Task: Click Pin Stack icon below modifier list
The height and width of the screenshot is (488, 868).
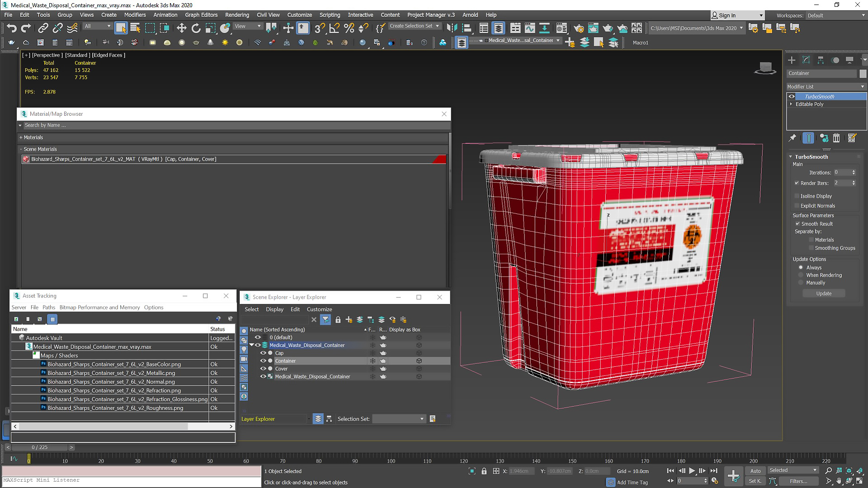Action: [793, 138]
